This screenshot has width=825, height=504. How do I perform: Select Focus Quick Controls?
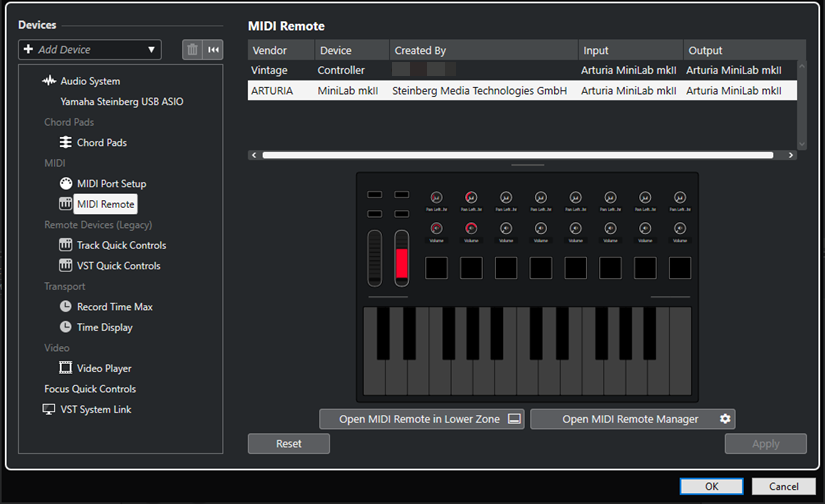(90, 389)
